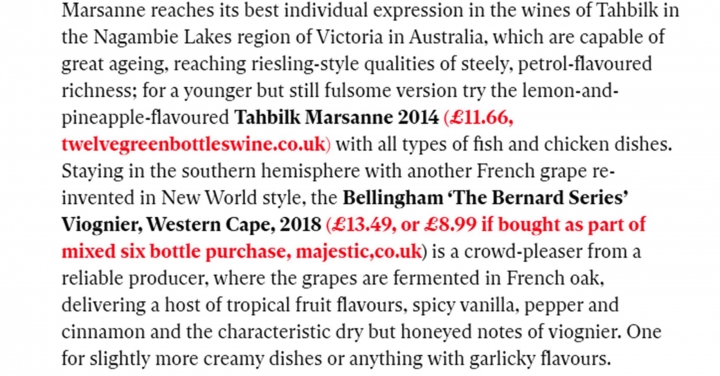Click the bold 'Tahbilk Marsanne 2014' wine name
This screenshot has width=720, height=376.
(337, 118)
